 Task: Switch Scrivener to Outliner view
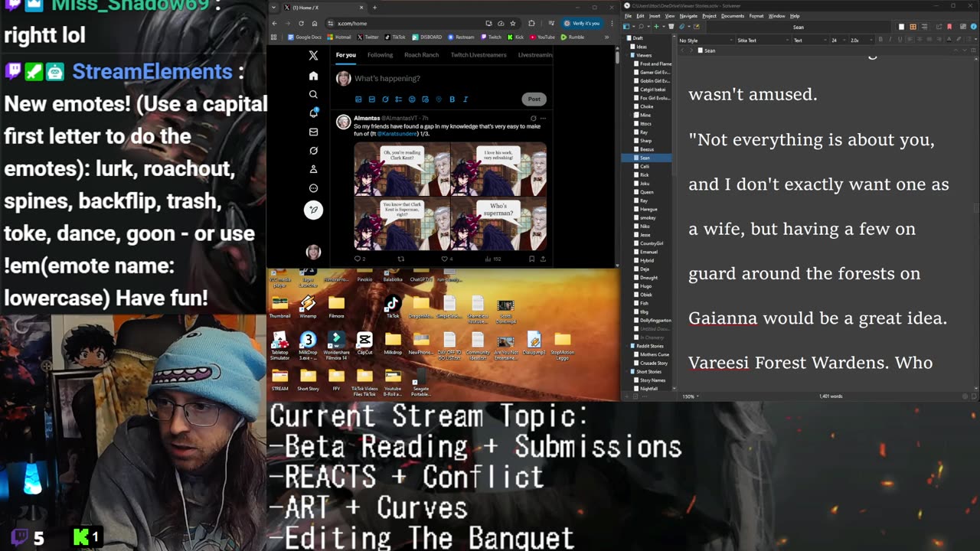pyautogui.click(x=924, y=27)
